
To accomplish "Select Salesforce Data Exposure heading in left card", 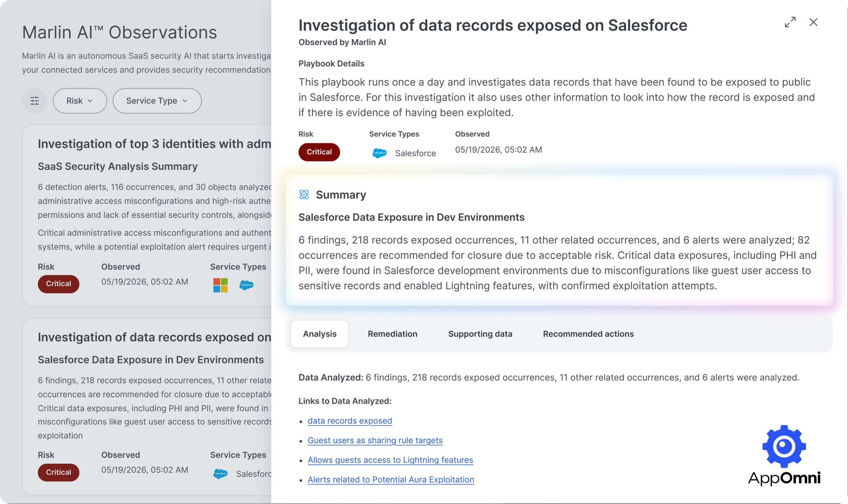I will point(151,360).
